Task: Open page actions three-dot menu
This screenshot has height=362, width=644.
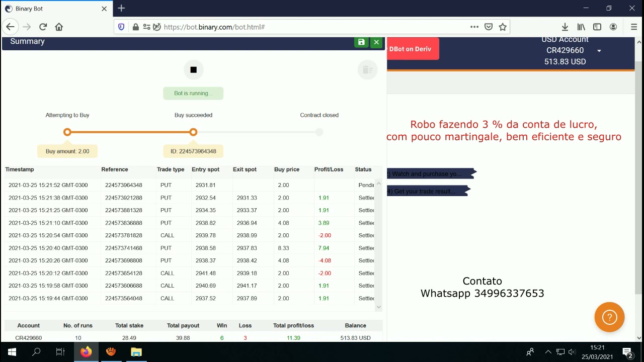Action: [x=474, y=27]
